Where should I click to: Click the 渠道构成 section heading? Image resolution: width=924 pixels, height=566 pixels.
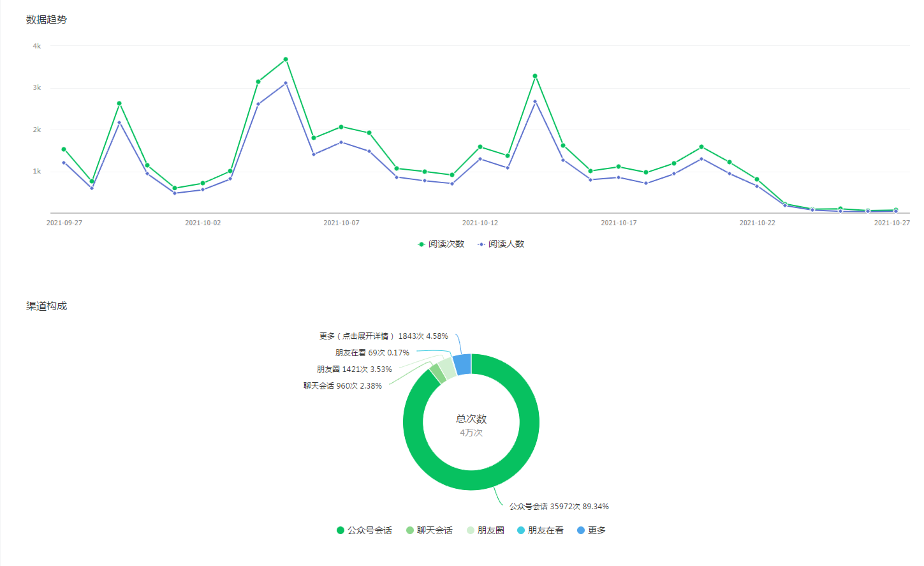point(47,306)
